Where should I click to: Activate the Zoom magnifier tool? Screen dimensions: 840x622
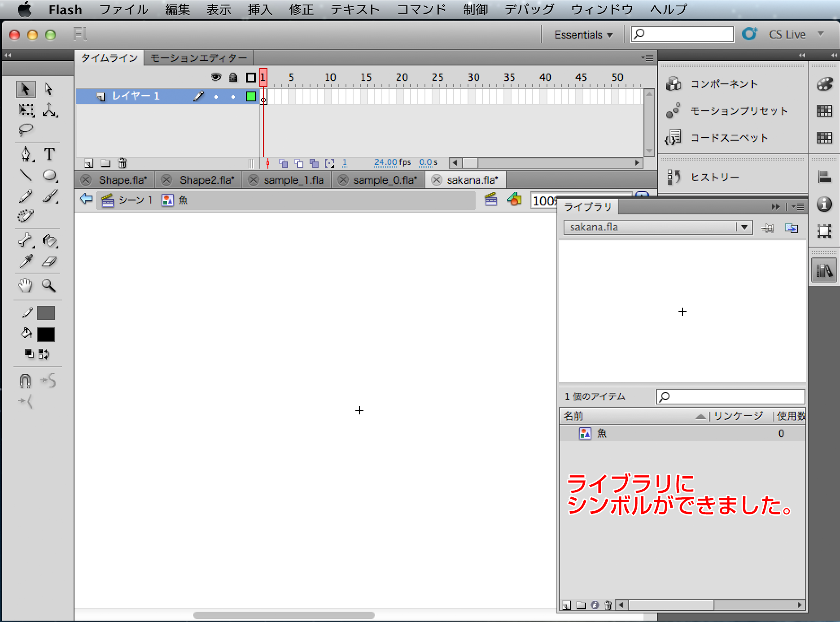(48, 285)
